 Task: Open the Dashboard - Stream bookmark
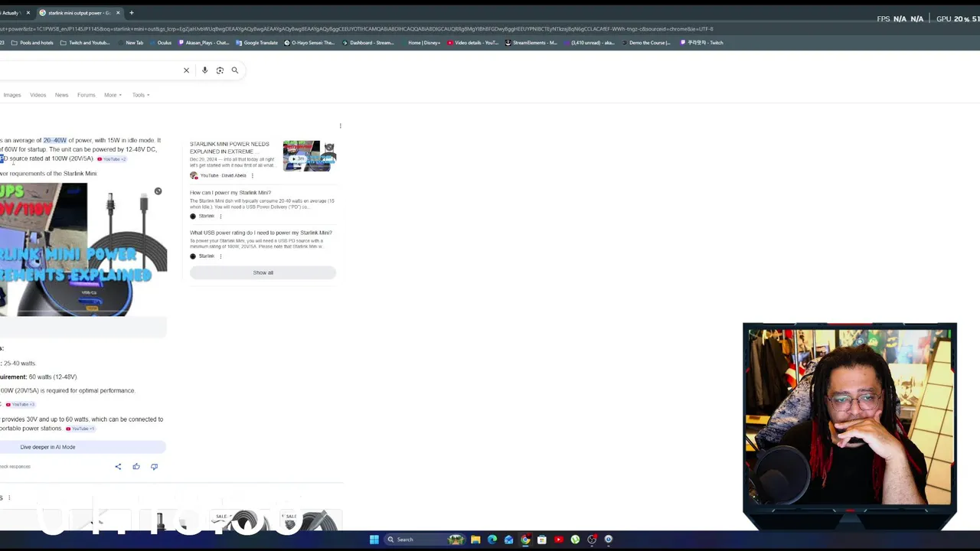368,43
